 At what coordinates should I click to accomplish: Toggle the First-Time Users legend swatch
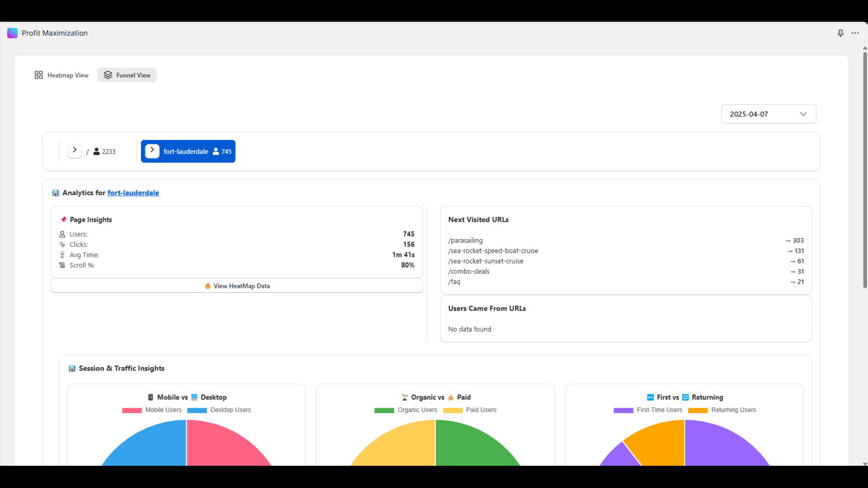tap(623, 410)
